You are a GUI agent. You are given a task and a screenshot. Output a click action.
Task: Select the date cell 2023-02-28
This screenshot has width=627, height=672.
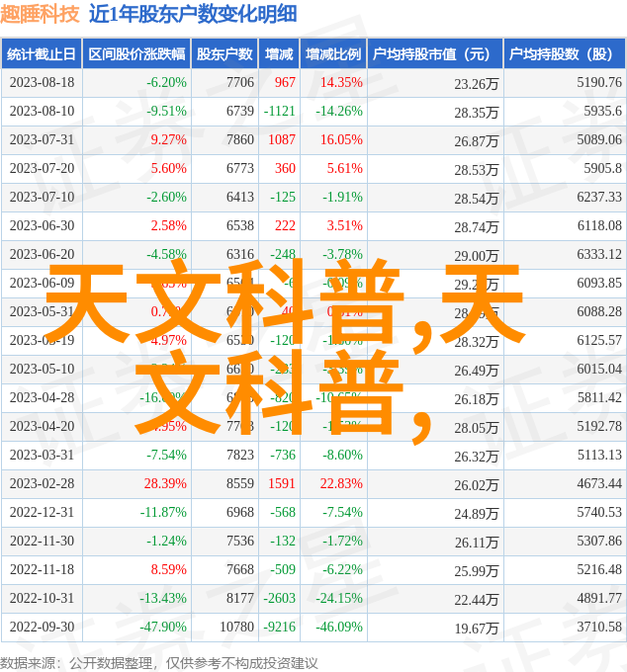tap(42, 484)
